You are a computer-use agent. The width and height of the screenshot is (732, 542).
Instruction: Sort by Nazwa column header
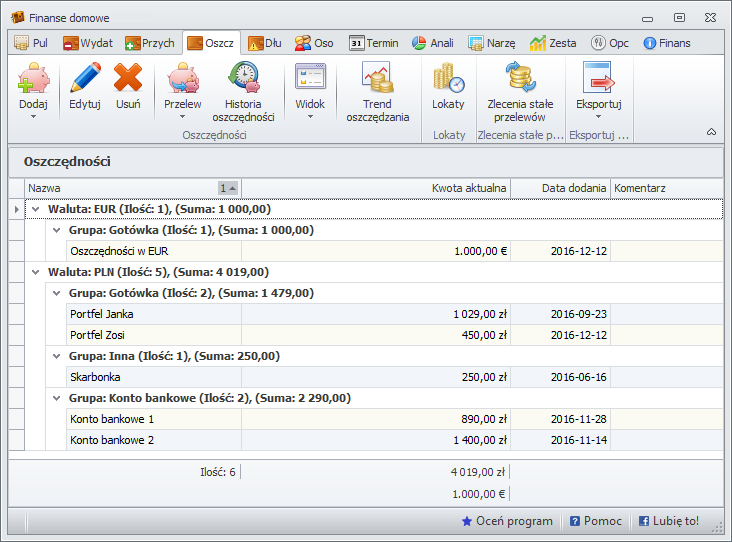point(120,188)
